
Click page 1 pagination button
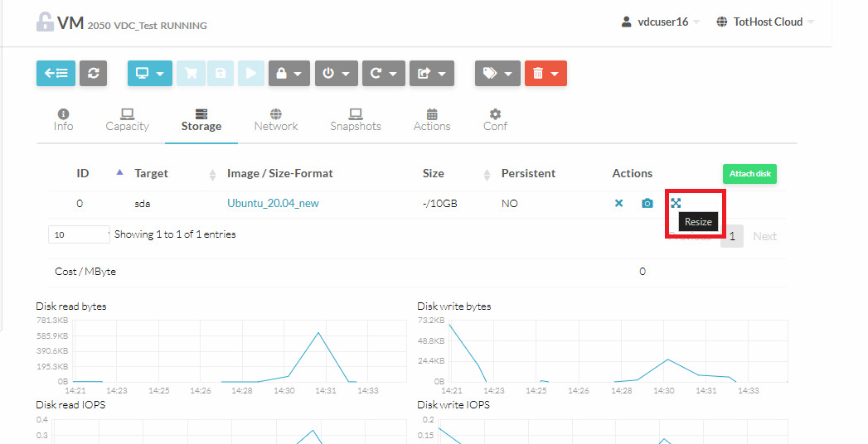tap(732, 236)
